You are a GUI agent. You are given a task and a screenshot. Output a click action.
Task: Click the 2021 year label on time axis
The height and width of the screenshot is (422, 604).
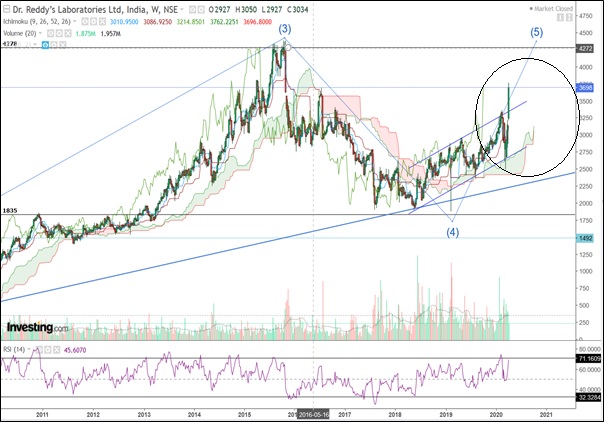pos(546,414)
